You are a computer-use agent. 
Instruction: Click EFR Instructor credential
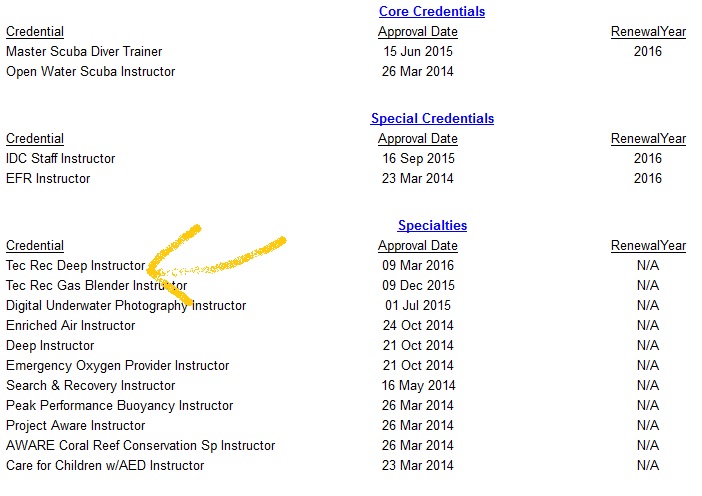point(48,179)
